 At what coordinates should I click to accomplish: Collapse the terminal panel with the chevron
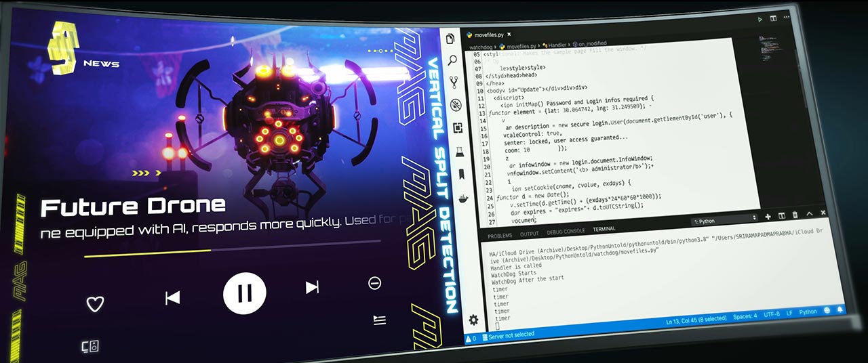[809, 215]
